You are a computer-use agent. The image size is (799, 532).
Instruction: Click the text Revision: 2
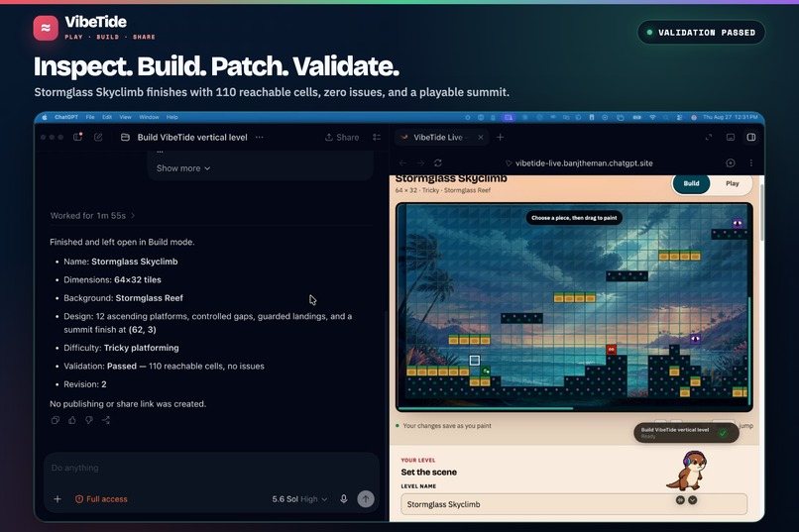pyautogui.click(x=85, y=384)
